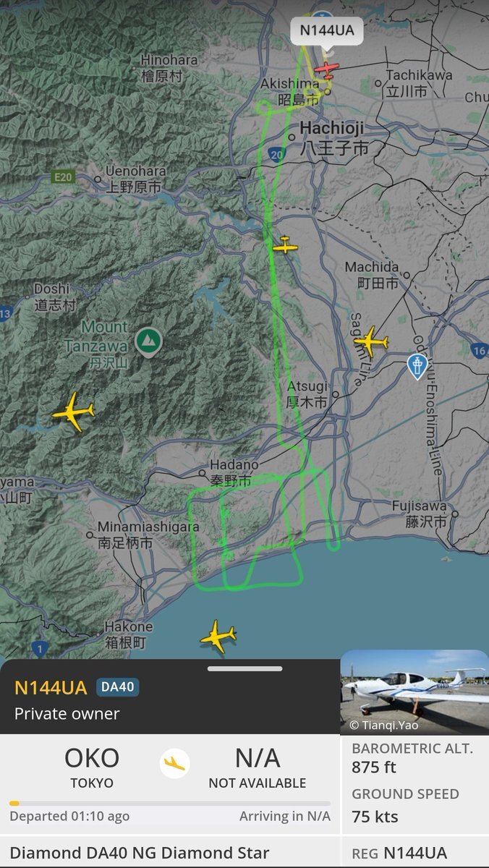Select the yellow airliner over the sea near Hakone

click(x=218, y=637)
